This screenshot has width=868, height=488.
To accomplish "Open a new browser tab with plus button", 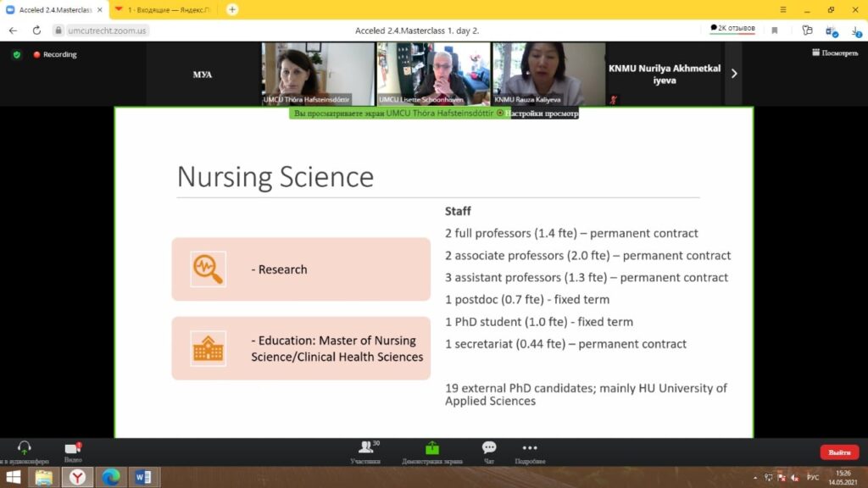I will click(232, 9).
